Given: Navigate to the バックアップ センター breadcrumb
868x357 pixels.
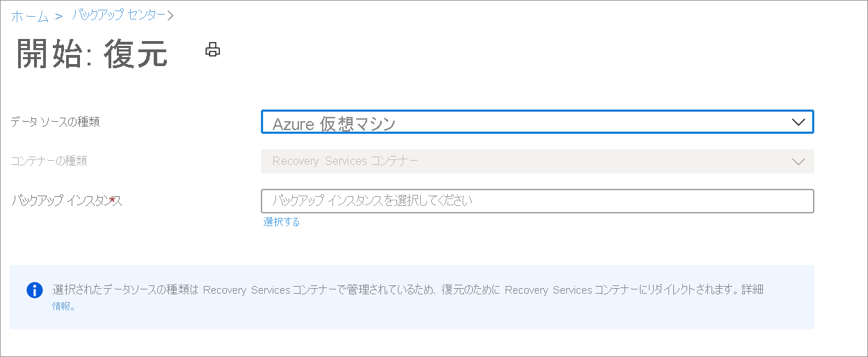Looking at the screenshot, I should pyautogui.click(x=119, y=15).
